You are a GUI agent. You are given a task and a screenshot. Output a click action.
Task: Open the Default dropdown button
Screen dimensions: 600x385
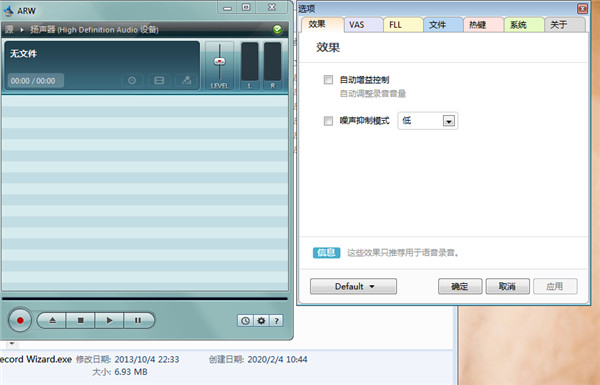[x=353, y=286]
